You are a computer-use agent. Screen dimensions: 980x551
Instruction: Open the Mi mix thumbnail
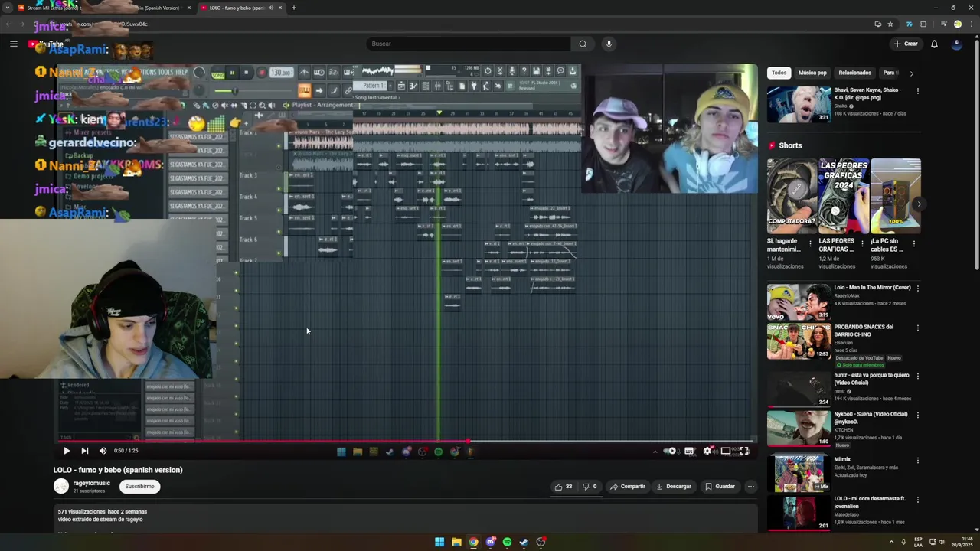click(799, 473)
